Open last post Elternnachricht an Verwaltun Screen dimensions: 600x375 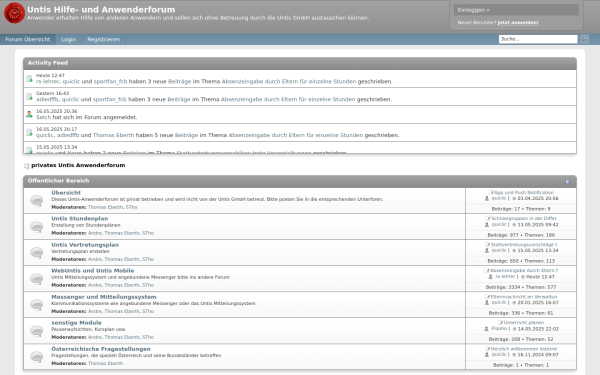[524, 297]
